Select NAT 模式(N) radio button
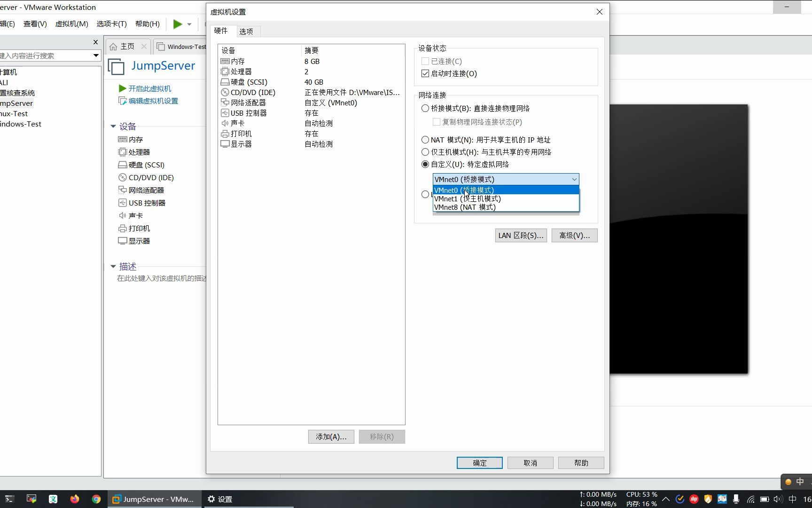The height and width of the screenshot is (508, 812). coord(425,140)
